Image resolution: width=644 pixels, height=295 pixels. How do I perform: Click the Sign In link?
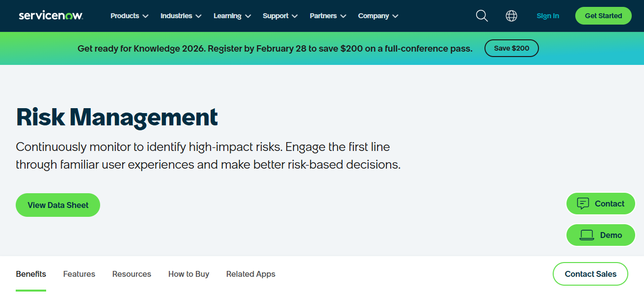(x=548, y=16)
